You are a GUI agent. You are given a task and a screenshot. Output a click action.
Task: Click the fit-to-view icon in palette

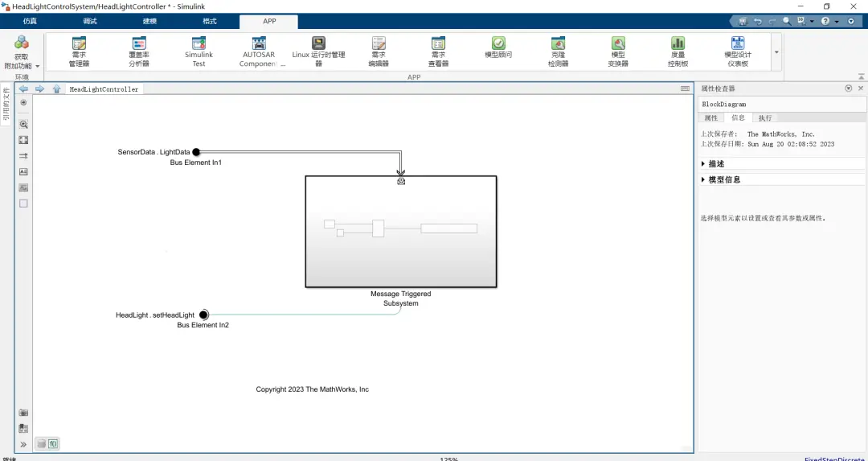coord(23,140)
